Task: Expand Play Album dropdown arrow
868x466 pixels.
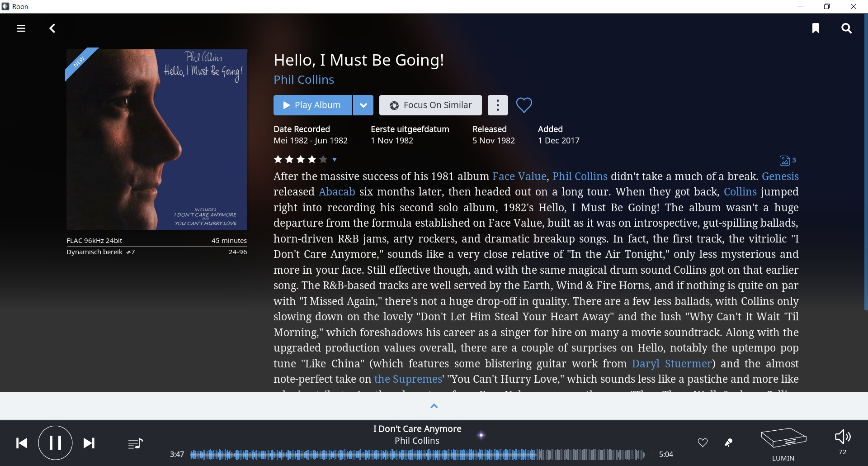Action: (363, 105)
